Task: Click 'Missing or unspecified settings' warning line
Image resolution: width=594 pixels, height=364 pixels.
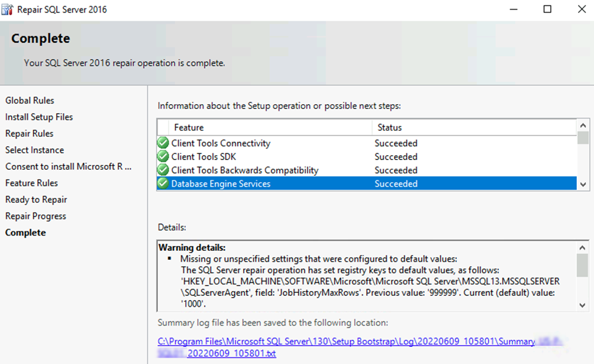Action: tap(319, 259)
